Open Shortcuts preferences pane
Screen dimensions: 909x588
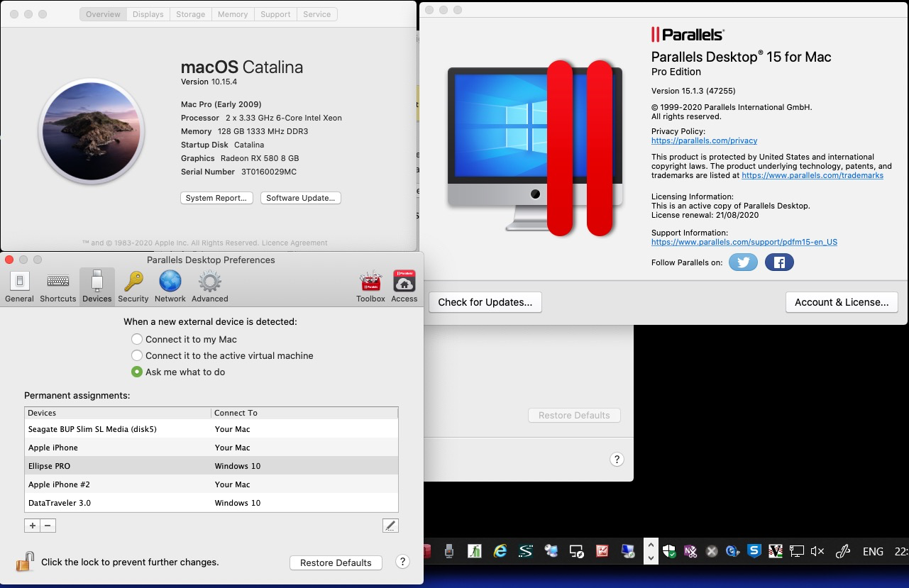point(58,287)
